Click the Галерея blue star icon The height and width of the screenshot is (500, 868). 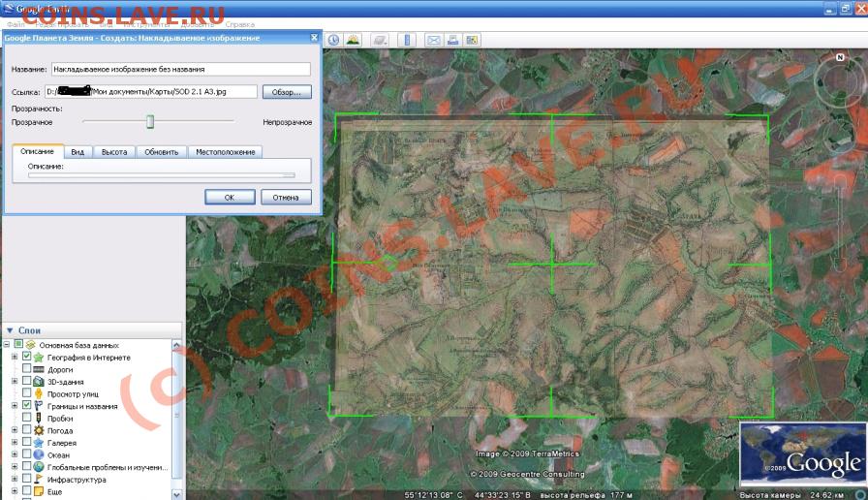pyautogui.click(x=39, y=443)
